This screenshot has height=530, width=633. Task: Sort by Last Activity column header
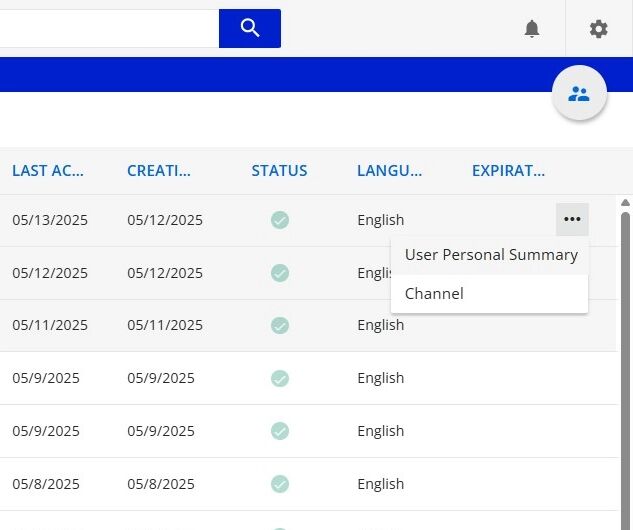coord(48,171)
